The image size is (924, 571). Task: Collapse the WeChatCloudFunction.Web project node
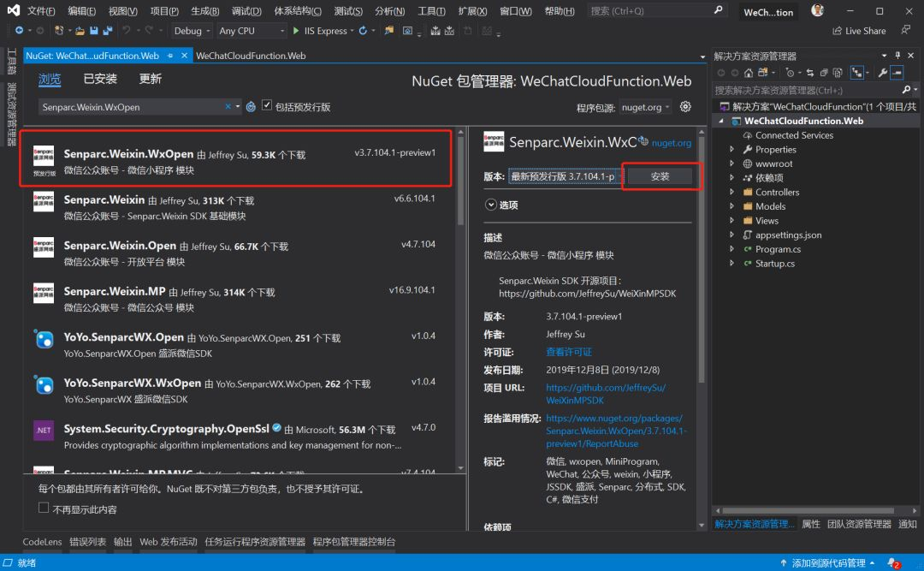click(720, 121)
